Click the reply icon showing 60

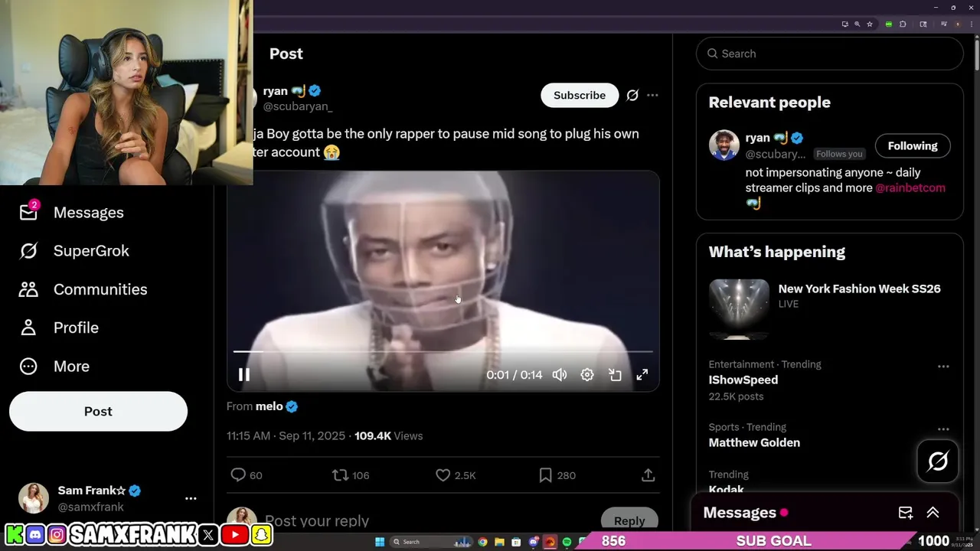pos(247,475)
